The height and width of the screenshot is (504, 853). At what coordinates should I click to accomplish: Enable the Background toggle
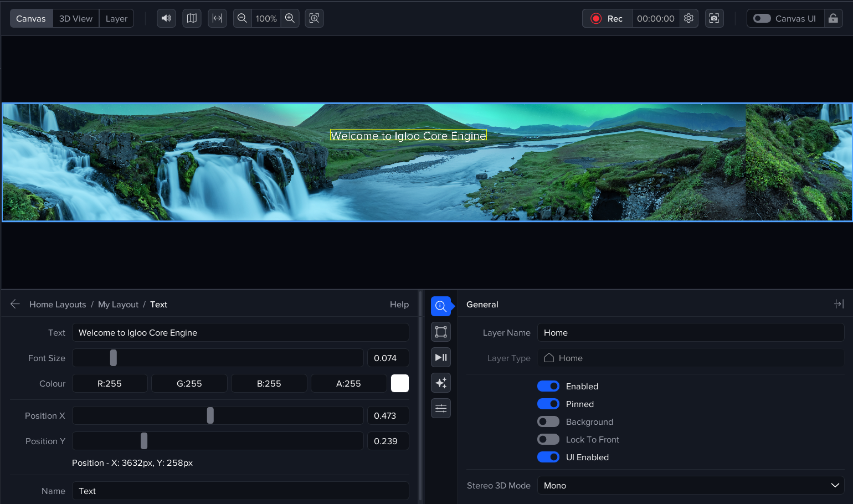click(x=548, y=421)
